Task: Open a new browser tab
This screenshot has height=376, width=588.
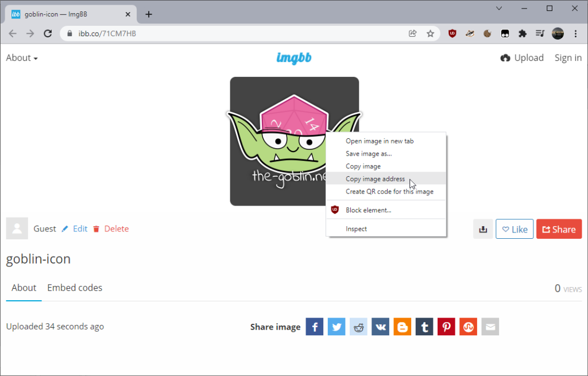Action: tap(149, 14)
